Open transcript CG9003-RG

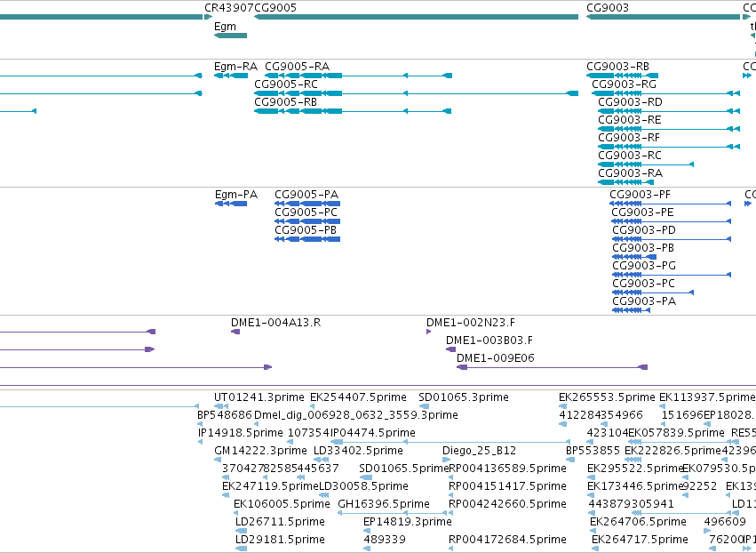pos(624,84)
